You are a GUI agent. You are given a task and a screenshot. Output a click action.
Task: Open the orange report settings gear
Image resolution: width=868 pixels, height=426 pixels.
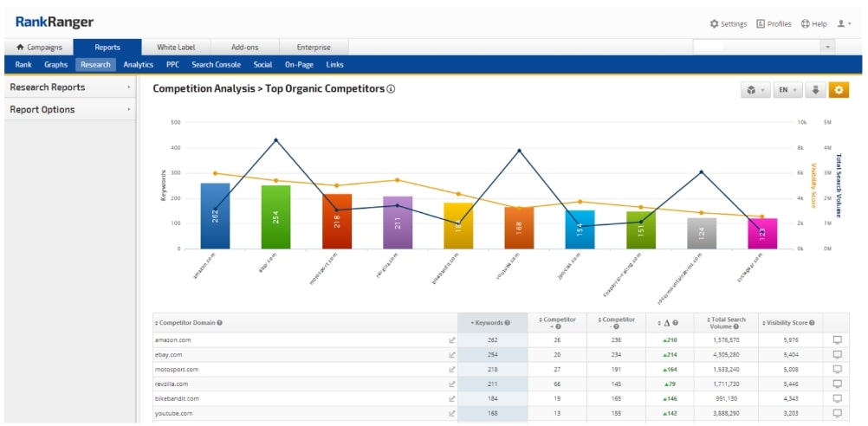click(x=839, y=90)
